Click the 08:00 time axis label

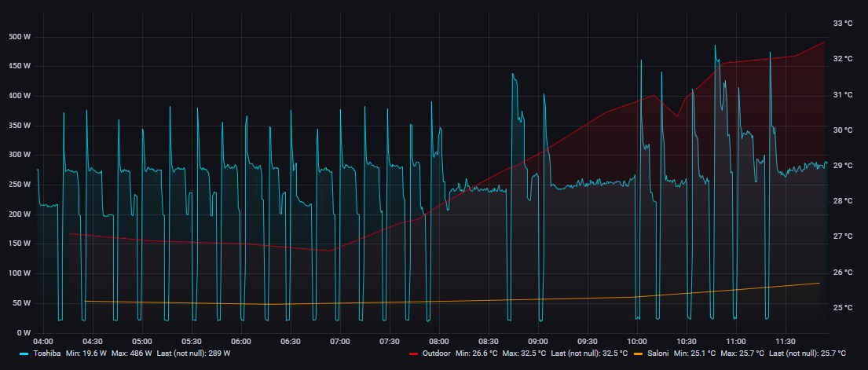point(439,341)
